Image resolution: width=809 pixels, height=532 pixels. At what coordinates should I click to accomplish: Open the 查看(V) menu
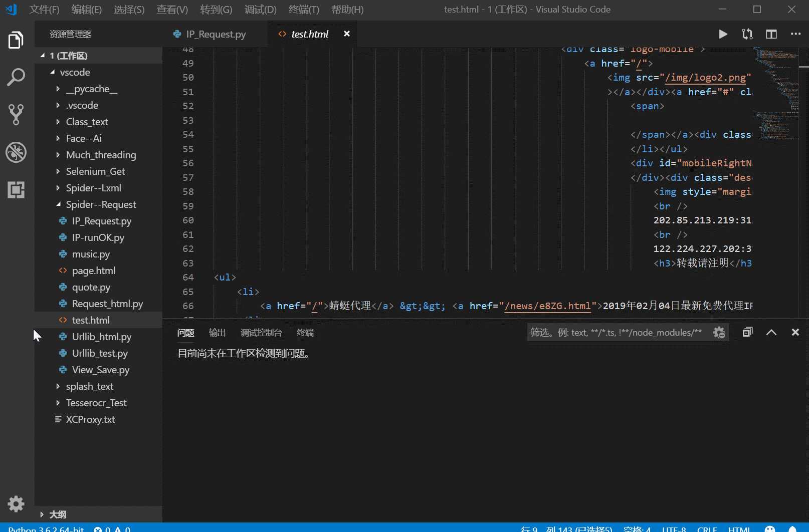[x=172, y=10]
